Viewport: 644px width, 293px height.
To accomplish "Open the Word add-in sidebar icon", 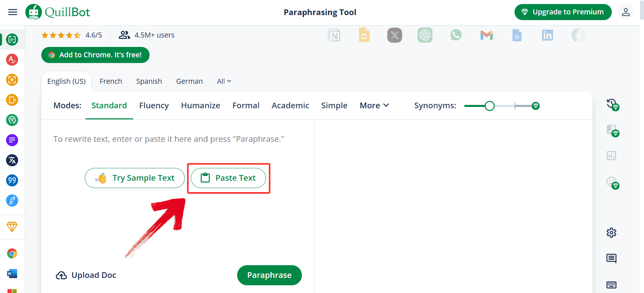I will click(x=12, y=274).
